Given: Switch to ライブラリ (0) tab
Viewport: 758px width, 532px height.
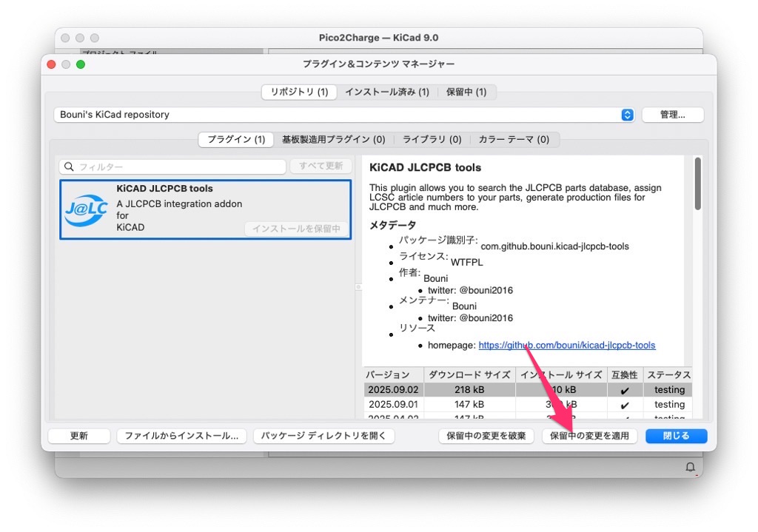Looking at the screenshot, I should (432, 139).
